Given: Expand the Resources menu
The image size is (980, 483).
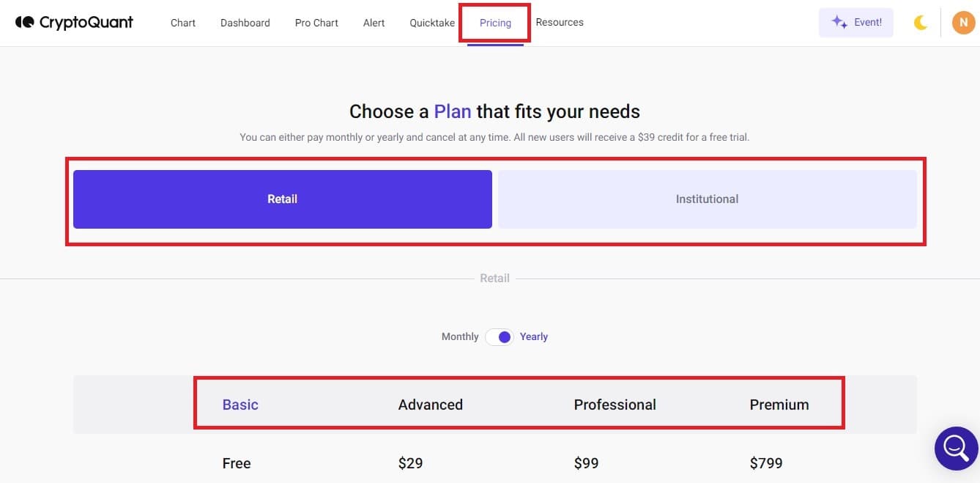Looking at the screenshot, I should [x=560, y=22].
